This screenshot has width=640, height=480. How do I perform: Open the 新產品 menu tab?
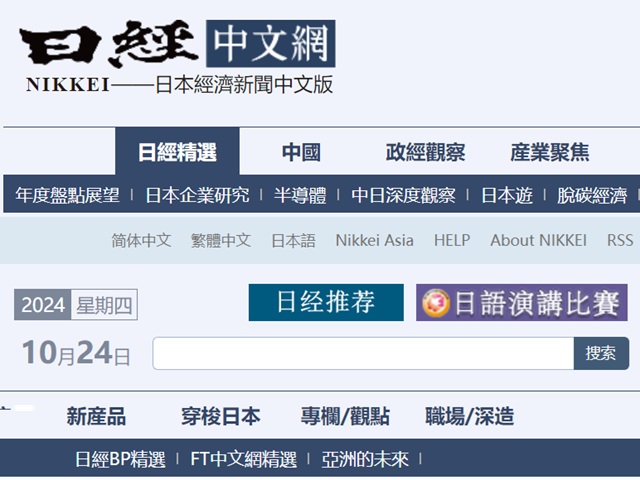click(x=96, y=416)
